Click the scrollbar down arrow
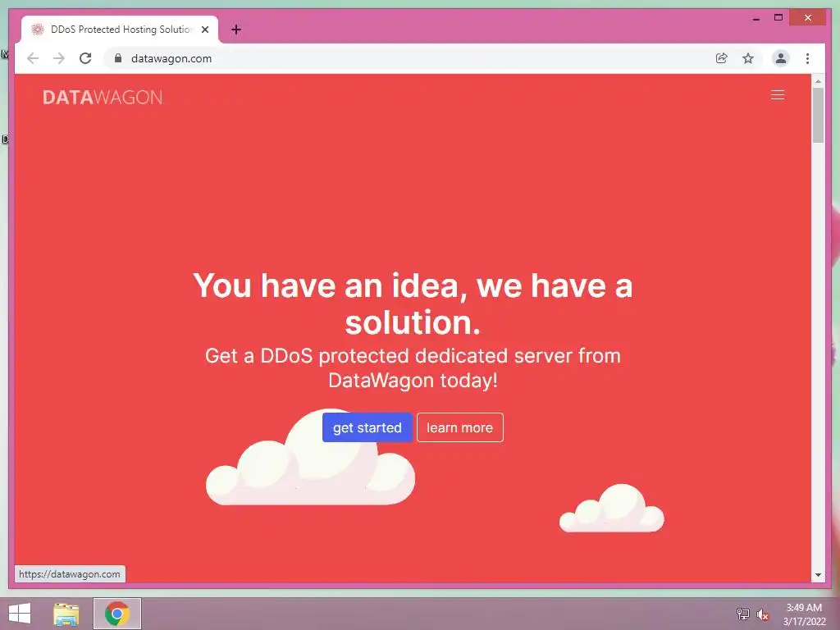 click(818, 575)
